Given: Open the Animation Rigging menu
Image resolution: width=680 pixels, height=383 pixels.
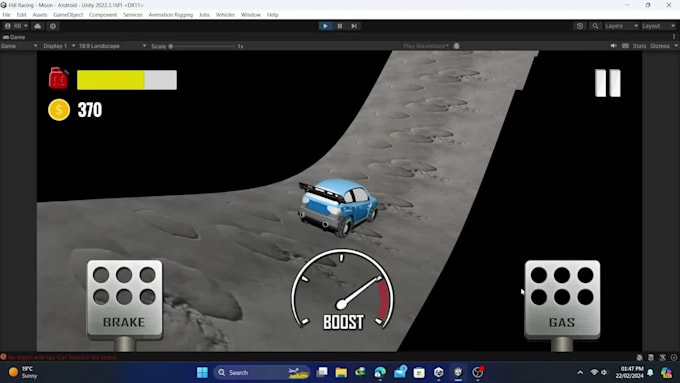Looking at the screenshot, I should tap(171, 15).
